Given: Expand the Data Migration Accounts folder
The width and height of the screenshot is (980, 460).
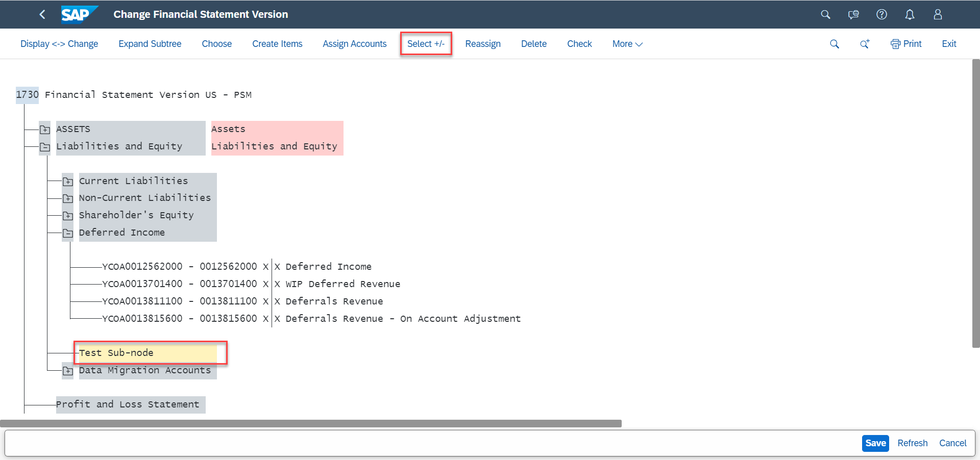Looking at the screenshot, I should click(68, 371).
